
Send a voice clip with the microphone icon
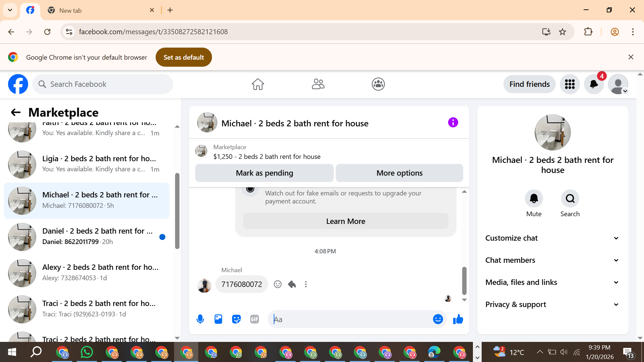coord(200,319)
